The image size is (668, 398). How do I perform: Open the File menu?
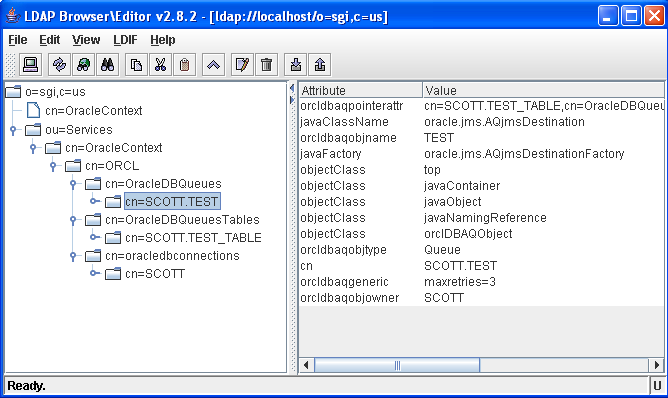click(18, 40)
